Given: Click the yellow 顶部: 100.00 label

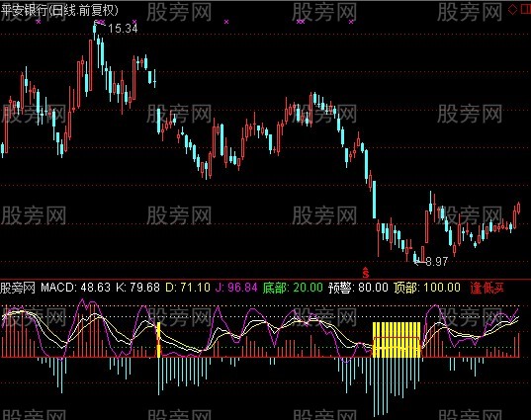Looking at the screenshot, I should click(x=427, y=288).
